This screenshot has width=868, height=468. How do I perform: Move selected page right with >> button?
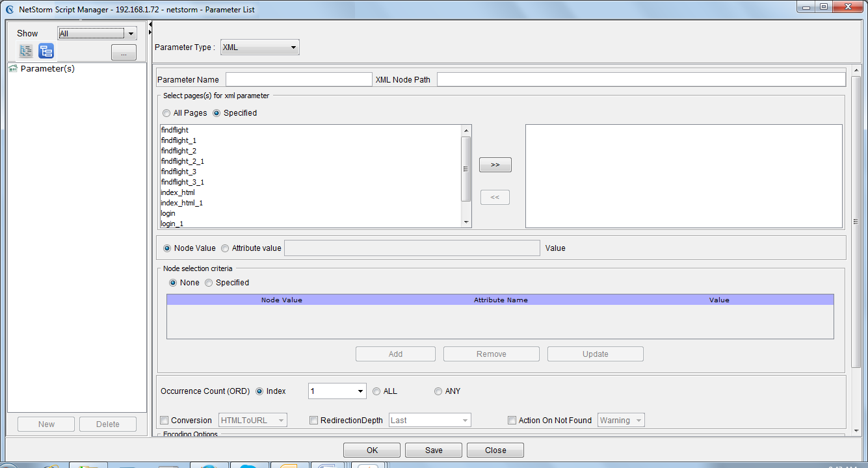pyautogui.click(x=495, y=165)
